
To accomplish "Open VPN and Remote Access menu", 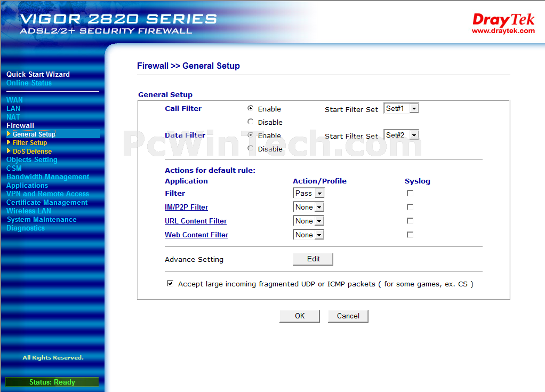I will click(x=47, y=194).
